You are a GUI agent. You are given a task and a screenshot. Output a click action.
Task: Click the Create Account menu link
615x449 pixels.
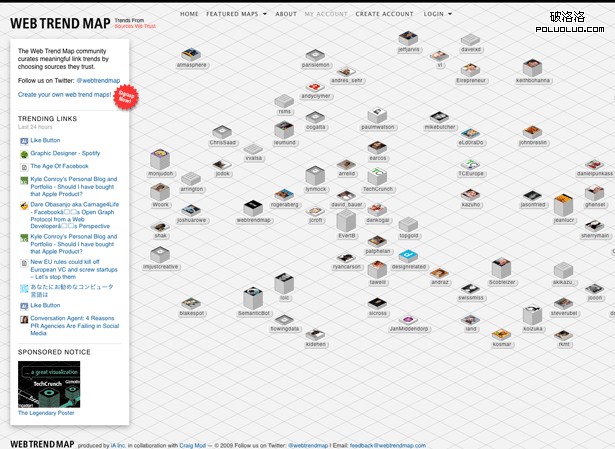[x=384, y=14]
